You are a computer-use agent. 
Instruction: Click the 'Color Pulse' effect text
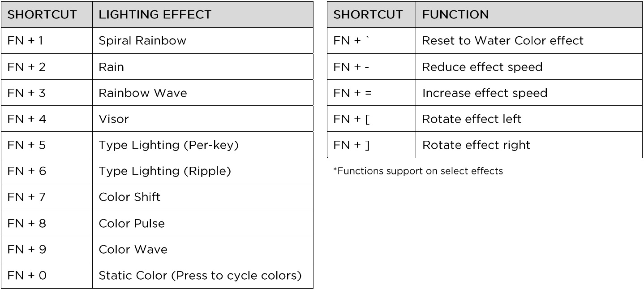[132, 223]
